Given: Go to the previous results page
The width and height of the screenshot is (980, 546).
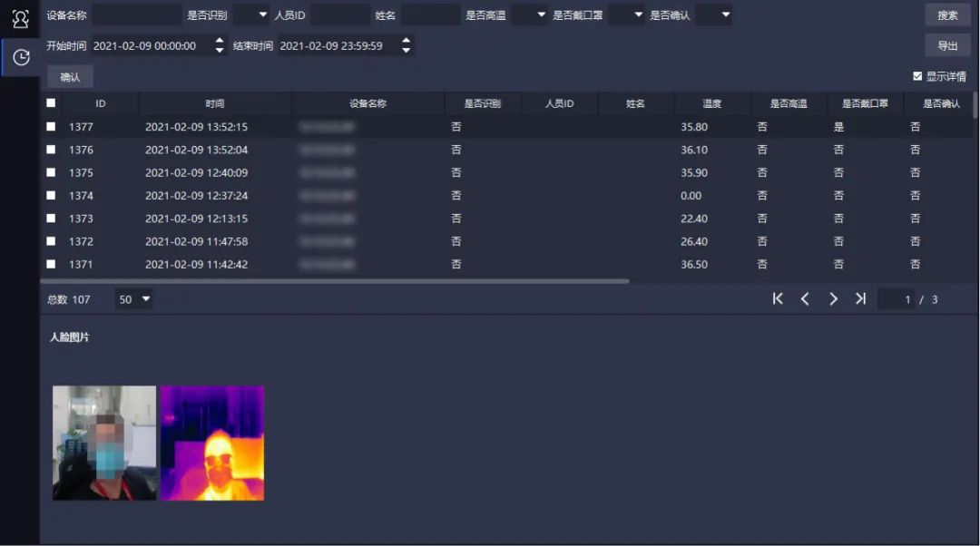Looking at the screenshot, I should point(805,299).
